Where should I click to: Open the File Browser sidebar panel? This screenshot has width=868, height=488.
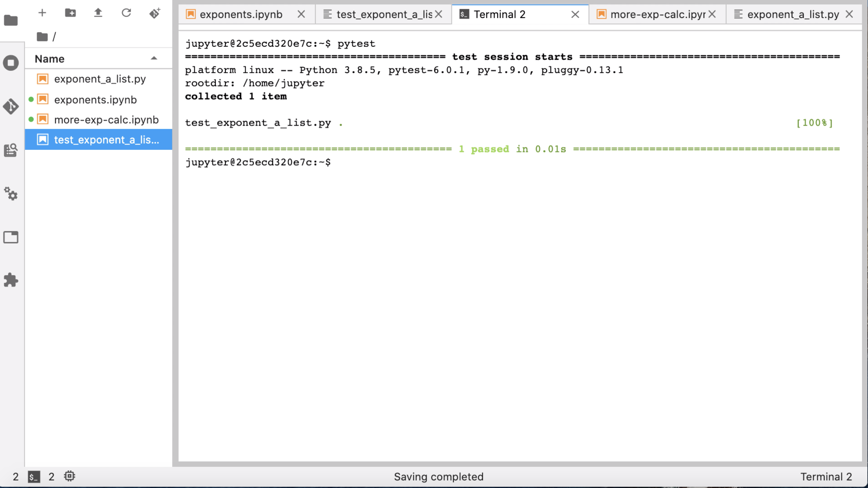11,21
